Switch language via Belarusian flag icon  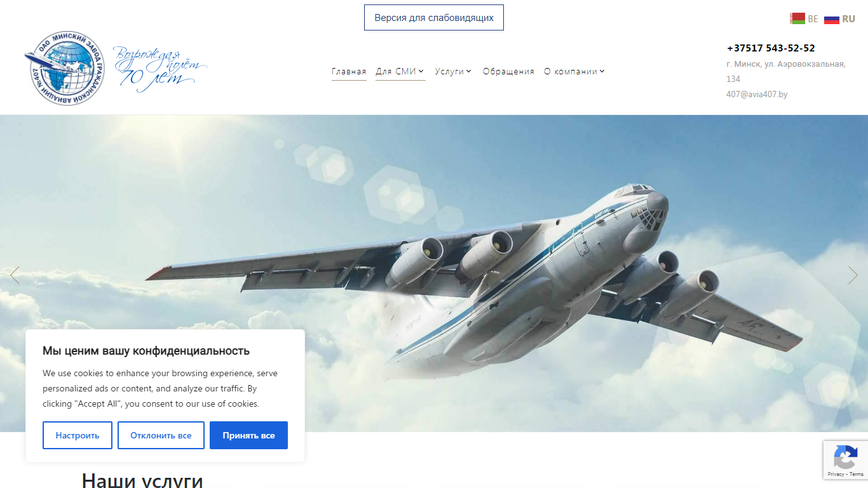(797, 19)
